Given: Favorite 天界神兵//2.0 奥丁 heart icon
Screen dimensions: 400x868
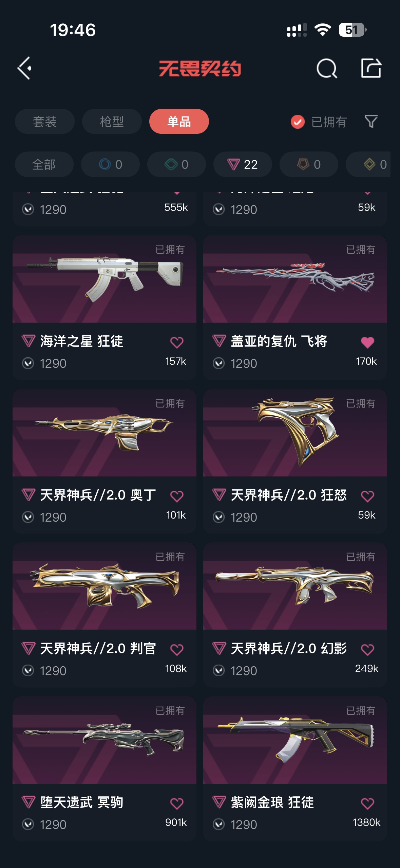Looking at the screenshot, I should (x=176, y=496).
